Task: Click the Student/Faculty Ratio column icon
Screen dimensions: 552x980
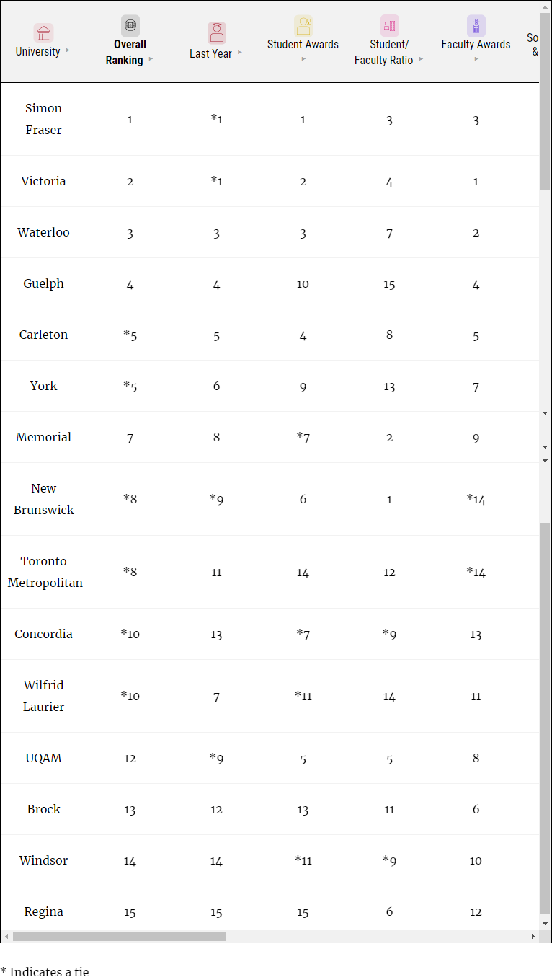Action: [x=389, y=26]
